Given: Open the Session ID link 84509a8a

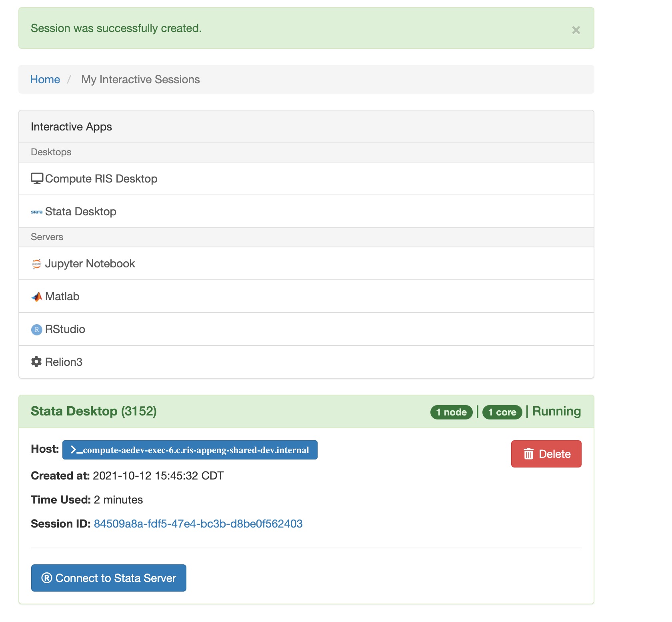Looking at the screenshot, I should coord(198,524).
